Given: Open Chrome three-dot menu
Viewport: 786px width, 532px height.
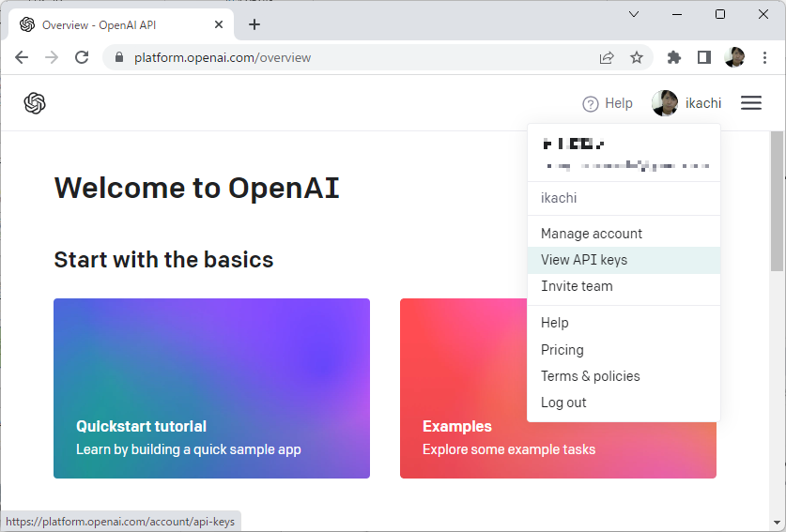Looking at the screenshot, I should [764, 57].
